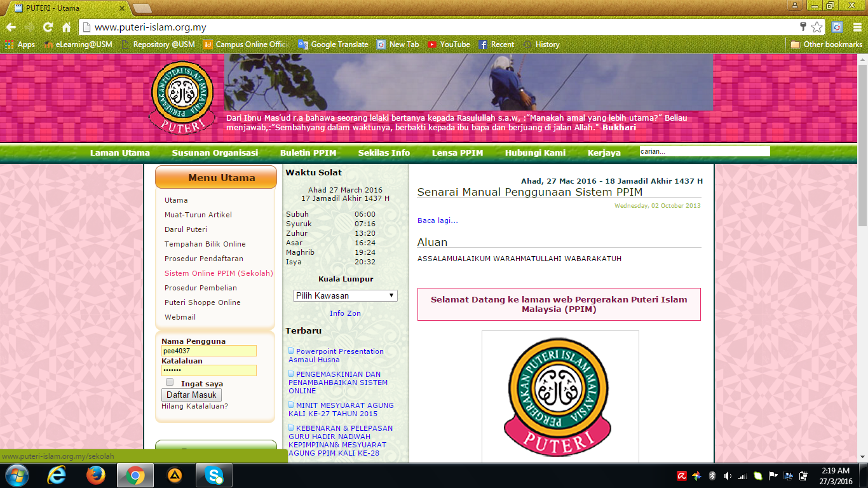868x488 pixels.
Task: Go back using the browser back arrow
Action: point(11,27)
